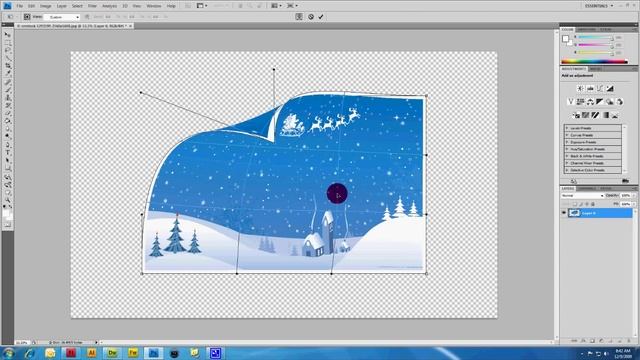
Task: Toggle lock image pixels in Layers panel
Action: click(x=581, y=204)
